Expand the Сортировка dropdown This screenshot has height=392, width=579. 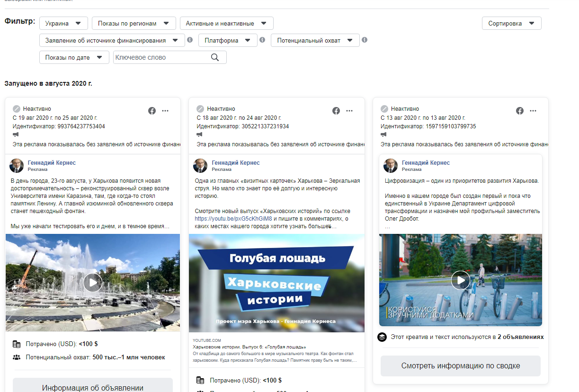pos(511,23)
